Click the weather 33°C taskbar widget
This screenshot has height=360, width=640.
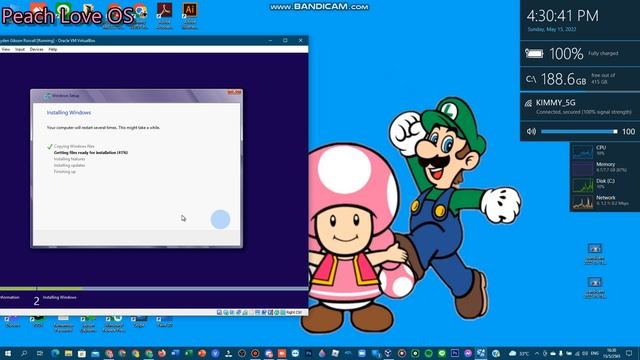point(519,353)
